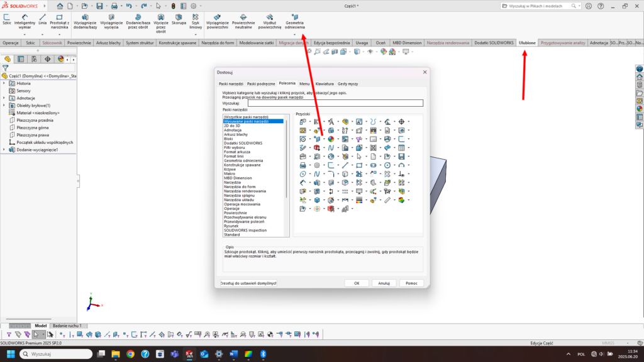
Task: Select Wycięcie przez obrót revolved cut
Action: (x=160, y=23)
